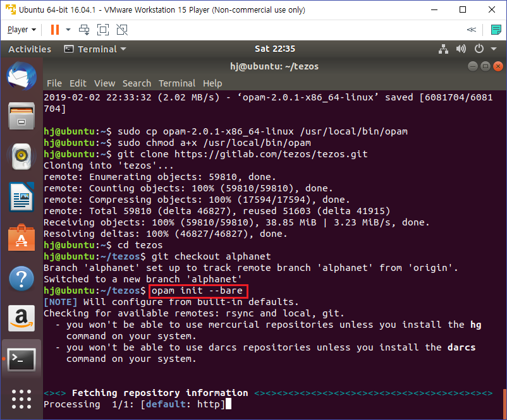Image resolution: width=507 pixels, height=420 pixels.
Task: Open the clock showing Sat 22:35
Action: [275, 49]
